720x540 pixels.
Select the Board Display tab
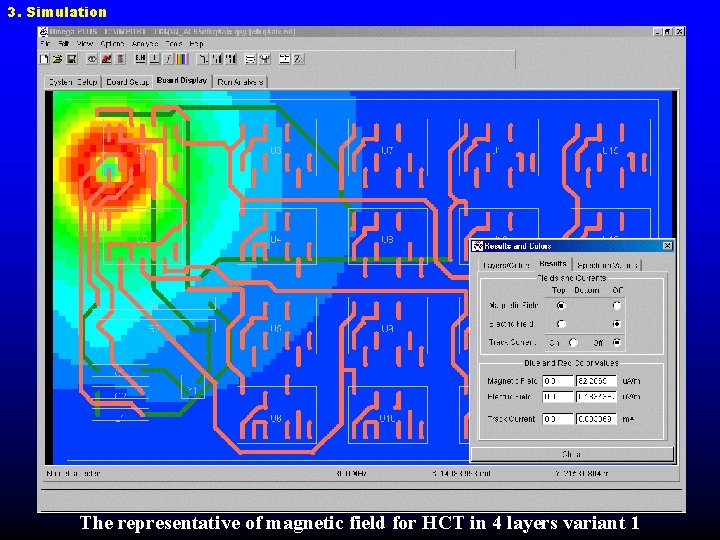pos(182,81)
